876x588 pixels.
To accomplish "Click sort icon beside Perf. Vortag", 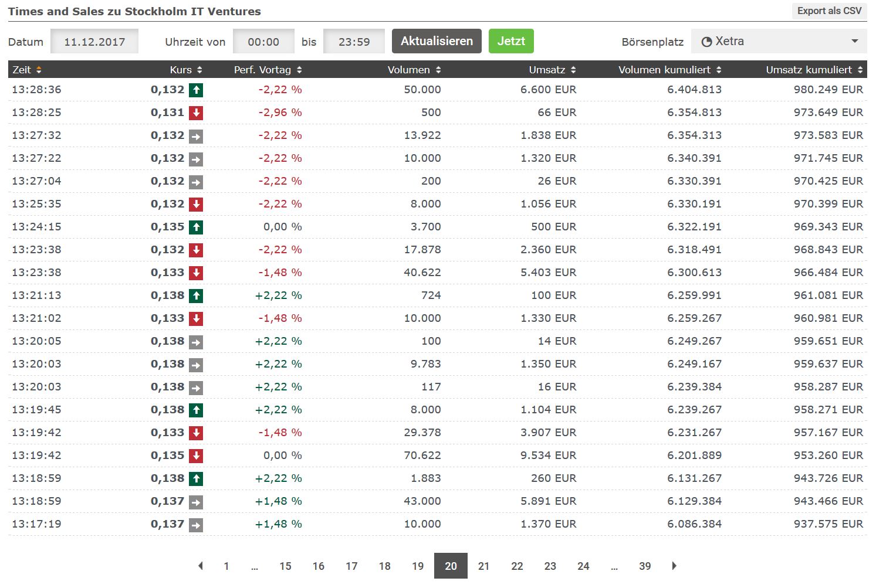I will point(299,70).
